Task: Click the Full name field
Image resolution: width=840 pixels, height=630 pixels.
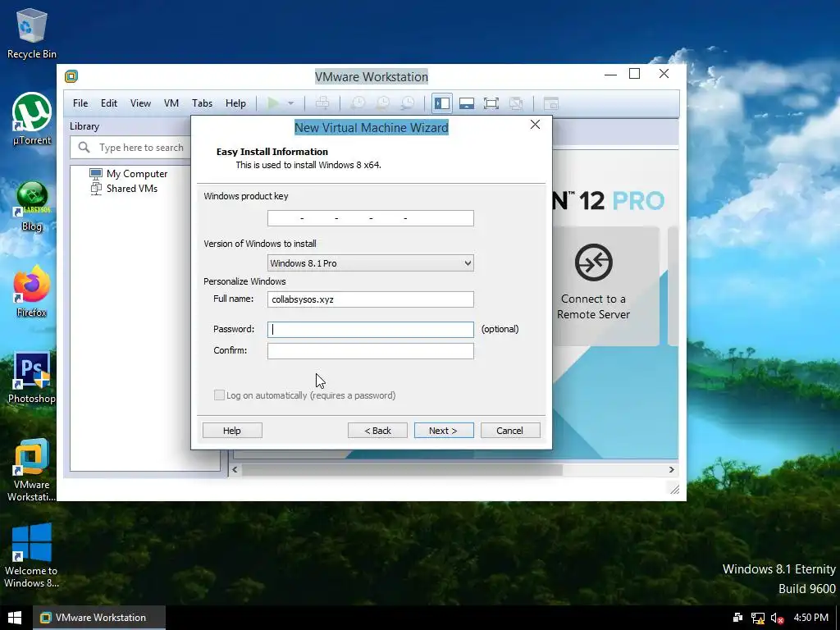Action: [370, 299]
